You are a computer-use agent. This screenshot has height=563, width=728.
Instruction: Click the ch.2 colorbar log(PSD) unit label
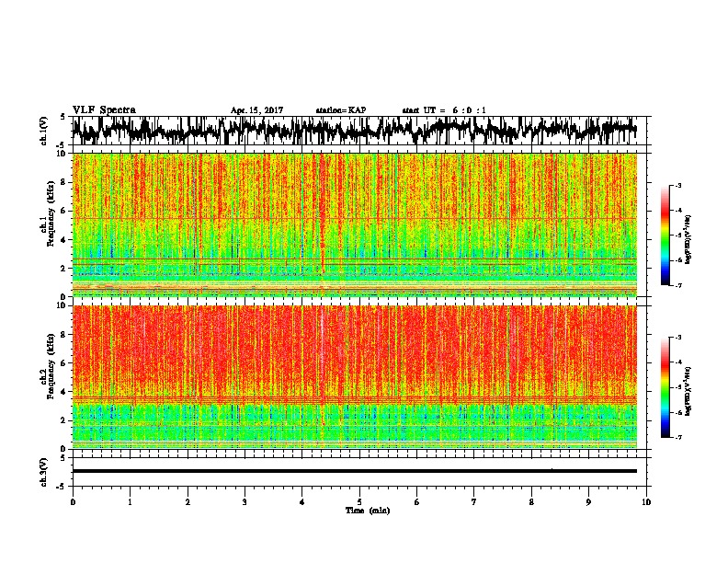coord(688,391)
